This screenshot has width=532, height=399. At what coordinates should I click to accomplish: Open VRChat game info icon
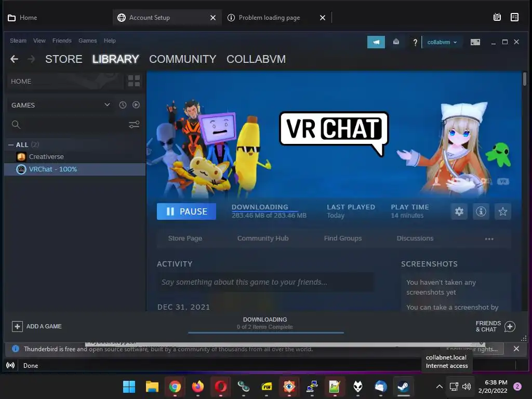481,211
